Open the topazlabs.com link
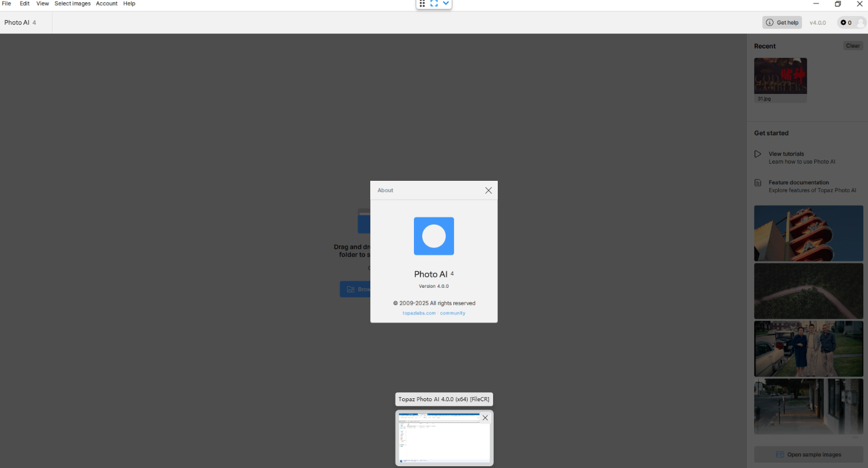 coord(419,313)
